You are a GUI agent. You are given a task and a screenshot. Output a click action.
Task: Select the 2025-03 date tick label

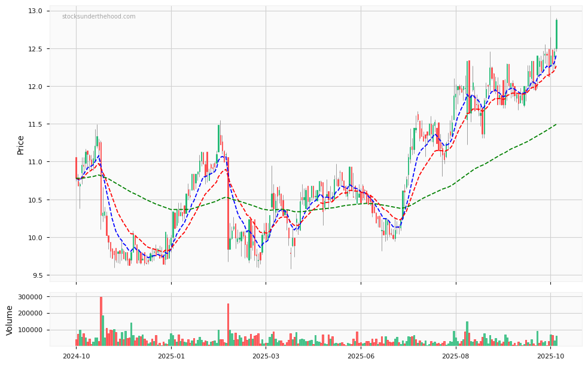click(266, 356)
